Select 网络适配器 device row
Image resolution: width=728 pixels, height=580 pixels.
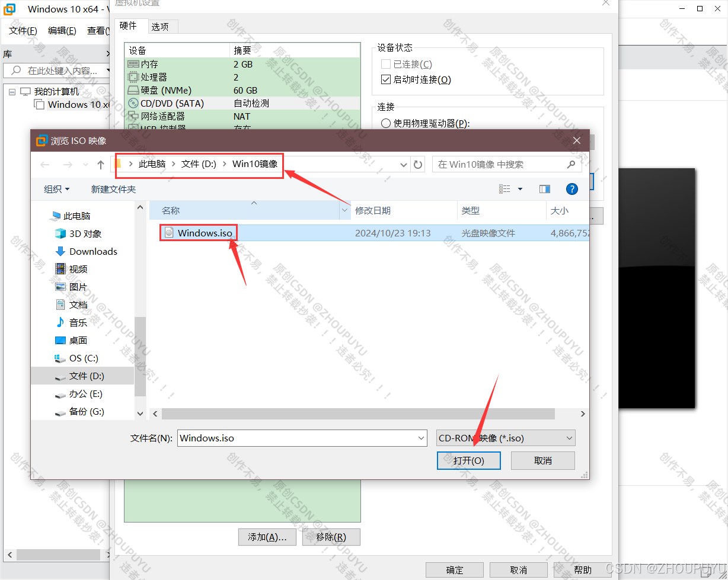(x=242, y=116)
